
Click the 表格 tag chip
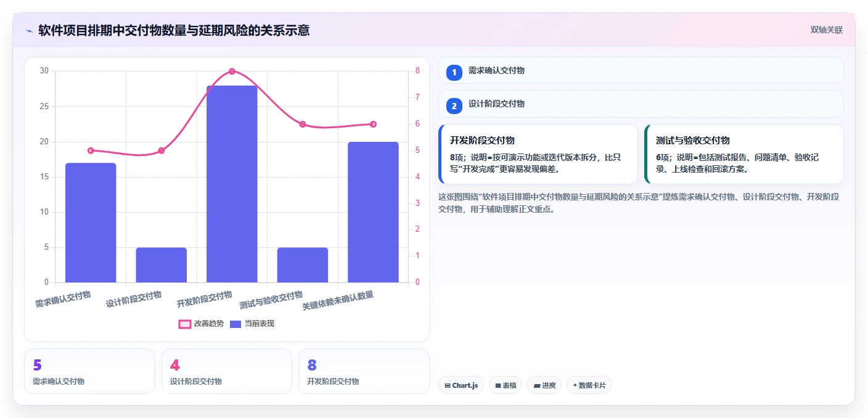tap(506, 385)
